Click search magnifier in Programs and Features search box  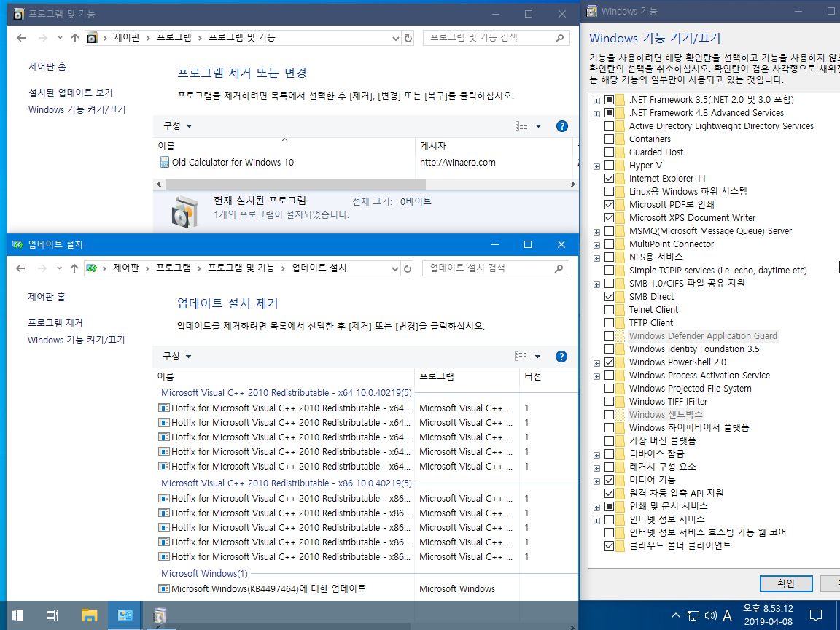[559, 38]
